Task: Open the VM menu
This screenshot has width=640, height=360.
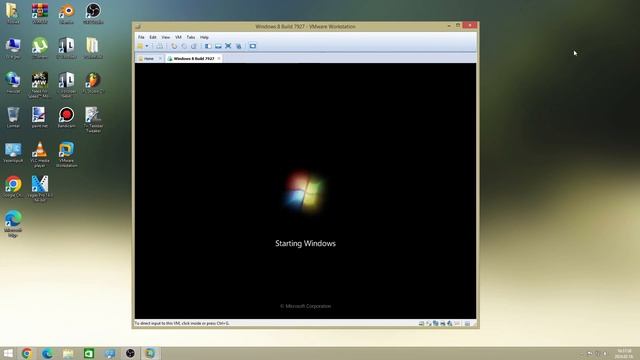Action: coord(178,37)
